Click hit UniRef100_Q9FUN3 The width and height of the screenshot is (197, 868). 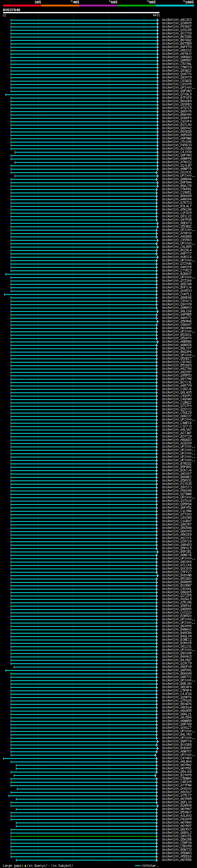(177, 91)
